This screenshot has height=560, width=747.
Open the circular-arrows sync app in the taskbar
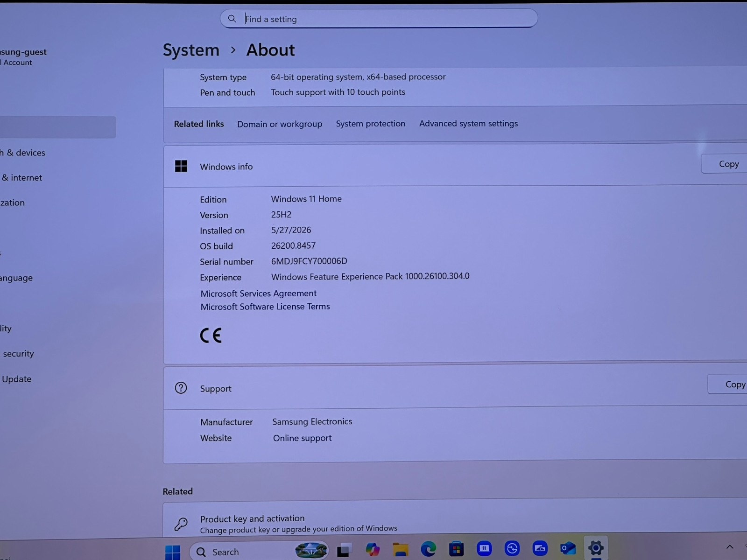[512, 548]
